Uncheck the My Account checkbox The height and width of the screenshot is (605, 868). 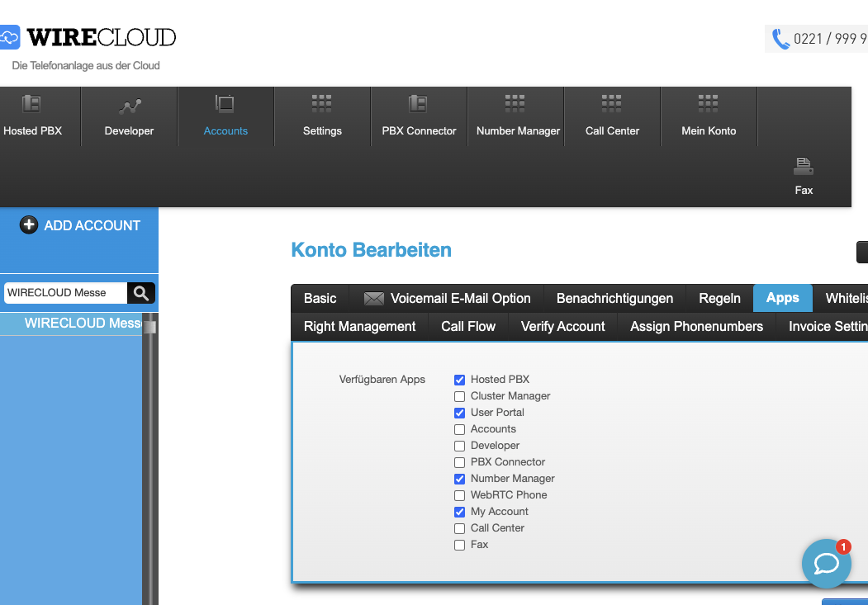coord(459,512)
